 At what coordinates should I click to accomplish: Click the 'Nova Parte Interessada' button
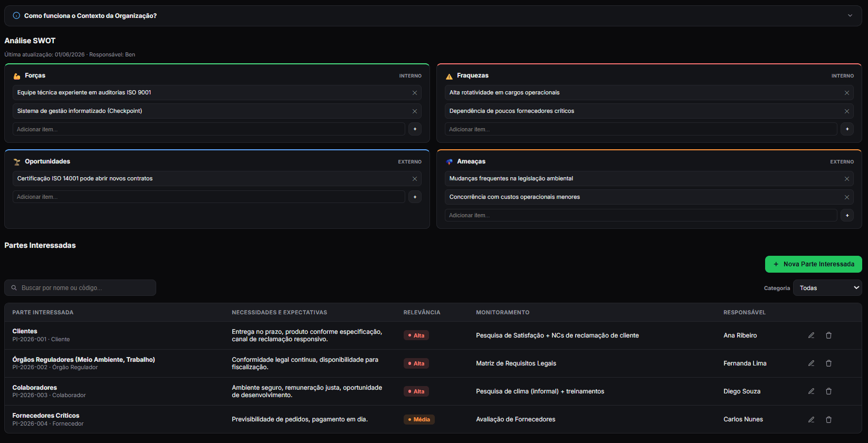point(814,264)
